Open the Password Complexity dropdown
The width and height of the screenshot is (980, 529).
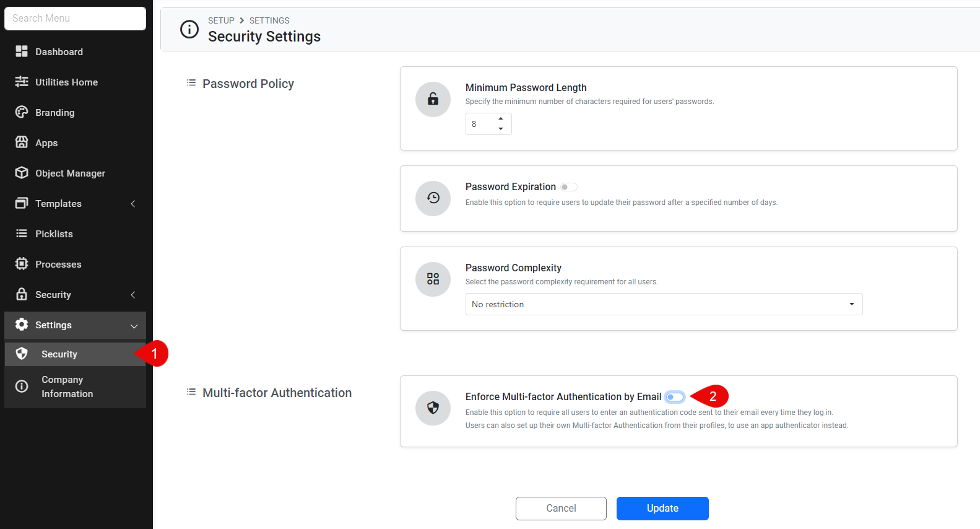[664, 304]
